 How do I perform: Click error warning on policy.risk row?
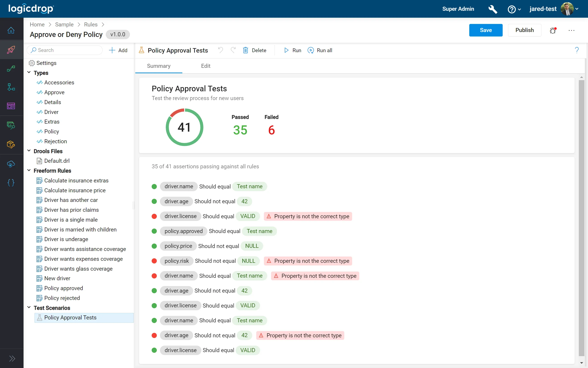pyautogui.click(x=308, y=261)
